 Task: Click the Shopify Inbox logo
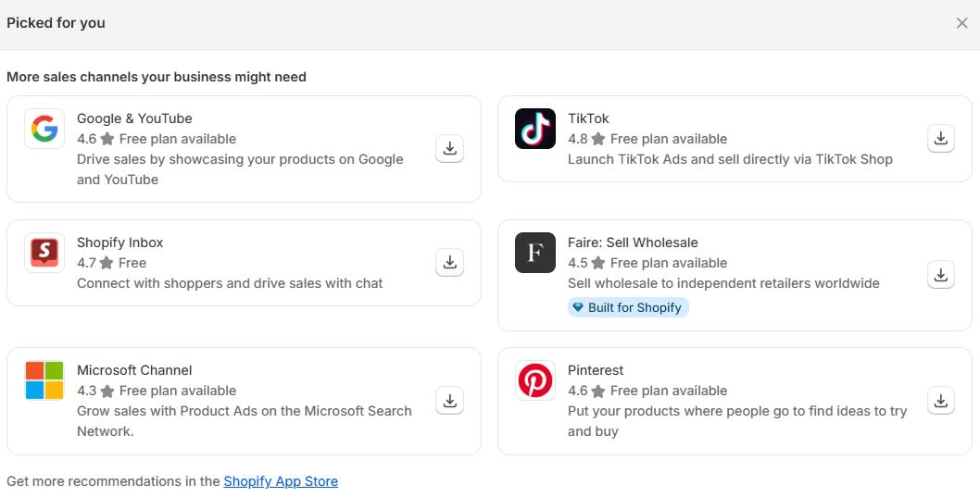point(44,253)
